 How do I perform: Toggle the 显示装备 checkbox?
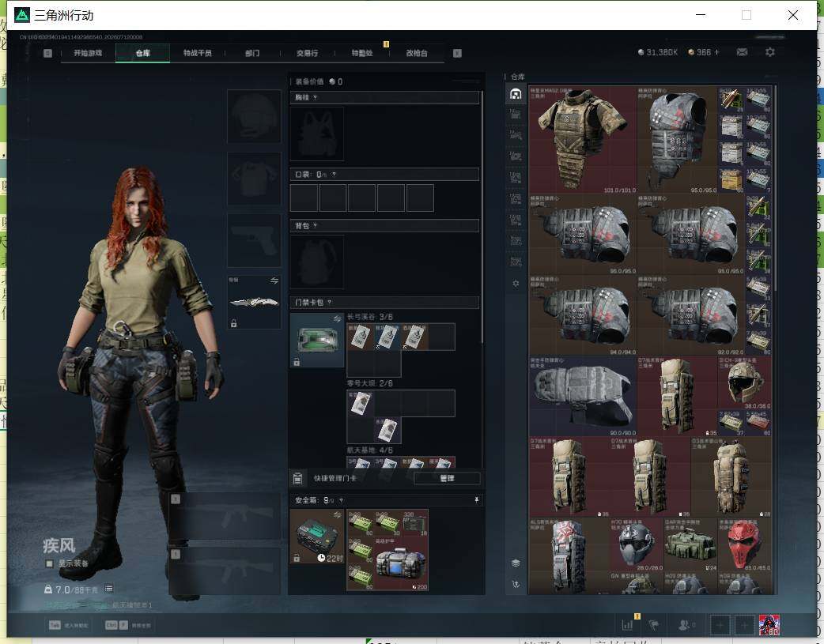pos(49,563)
